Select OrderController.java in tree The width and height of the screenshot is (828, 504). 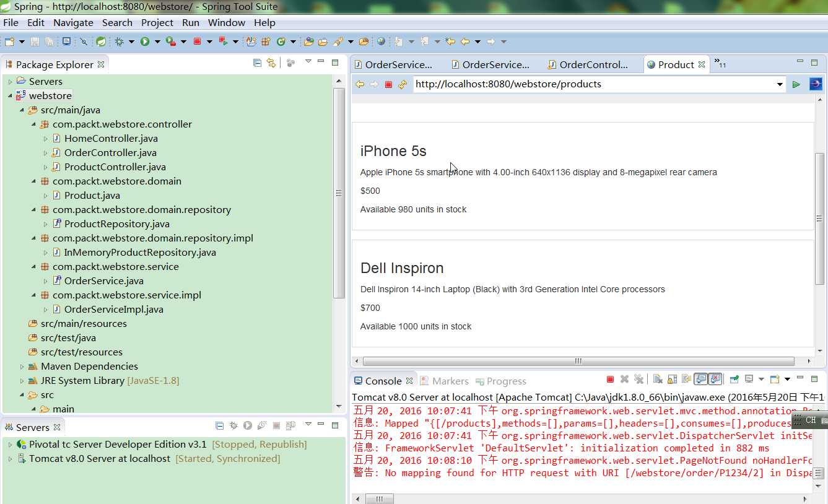[x=110, y=152]
